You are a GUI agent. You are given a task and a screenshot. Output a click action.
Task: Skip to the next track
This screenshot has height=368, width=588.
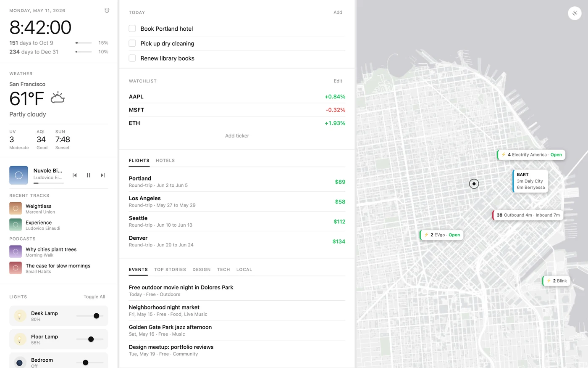point(102,175)
